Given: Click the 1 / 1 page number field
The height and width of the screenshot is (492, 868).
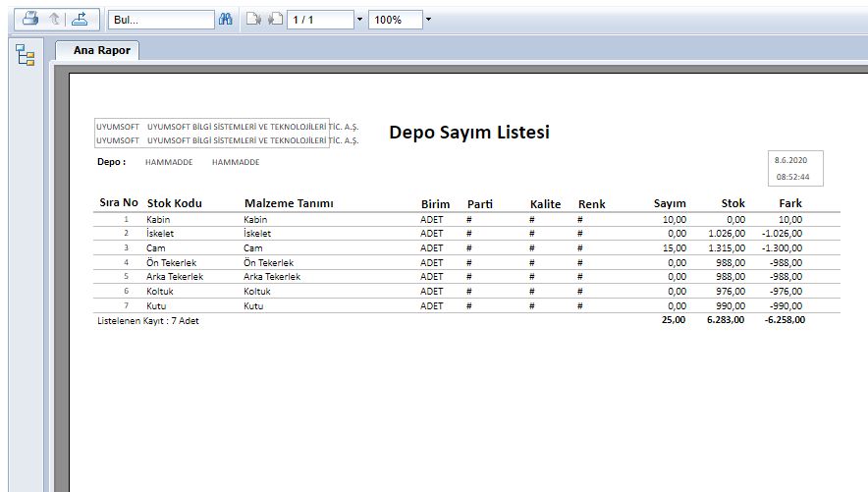Looking at the screenshot, I should tap(319, 20).
